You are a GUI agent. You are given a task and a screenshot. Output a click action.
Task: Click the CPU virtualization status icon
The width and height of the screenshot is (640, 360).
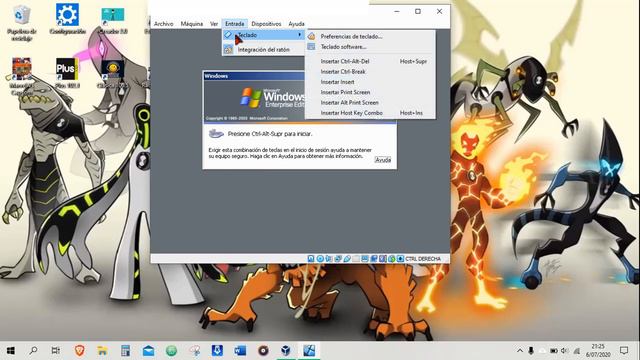pyautogui.click(x=383, y=259)
